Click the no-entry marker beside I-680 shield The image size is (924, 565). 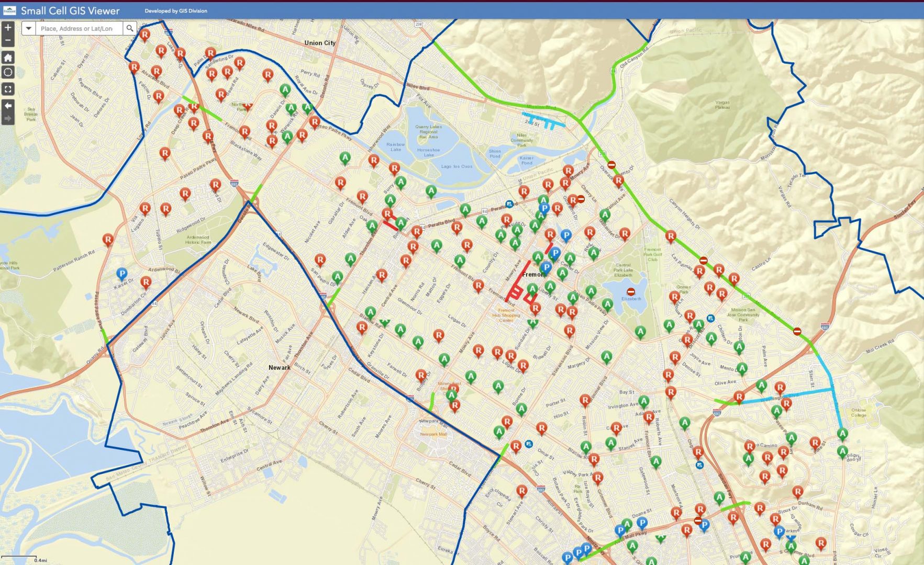pos(797,331)
